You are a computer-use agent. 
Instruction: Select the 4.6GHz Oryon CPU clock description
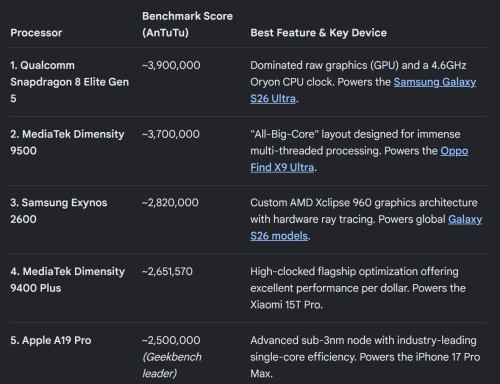coord(363,82)
